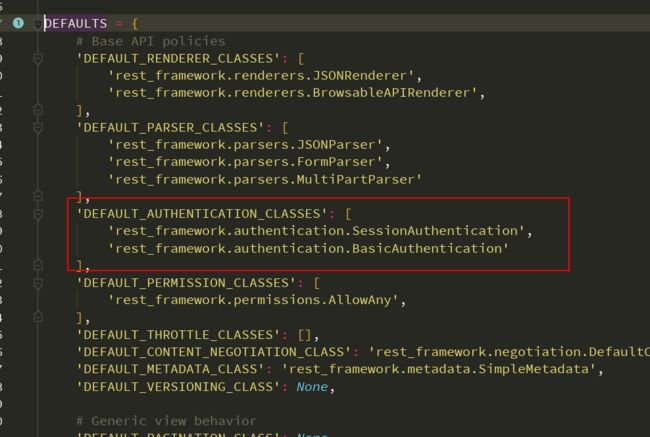
Task: Click the 'DEFAULT_THROTTLE_CLASSES' key
Action: click(x=178, y=335)
